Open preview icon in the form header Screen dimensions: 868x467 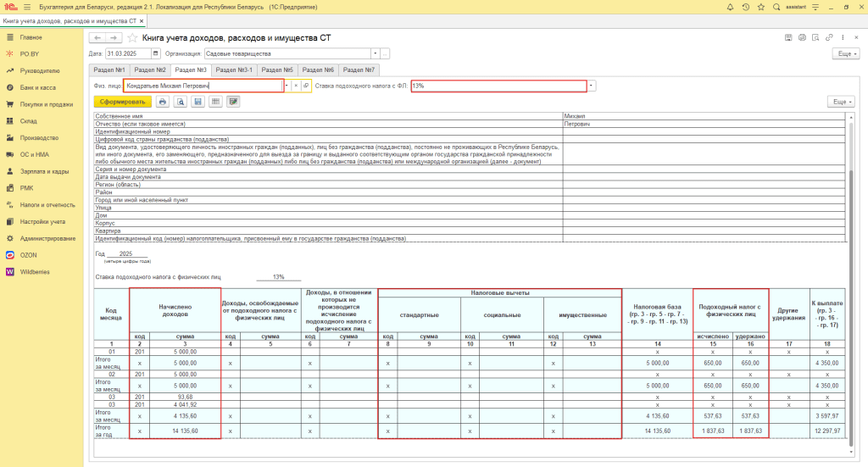[x=815, y=37]
